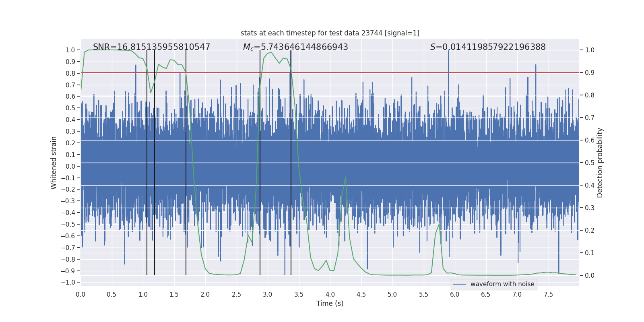Click the 2.5 tick on the Time axis
The width and height of the screenshot is (644, 322).
coord(236,294)
